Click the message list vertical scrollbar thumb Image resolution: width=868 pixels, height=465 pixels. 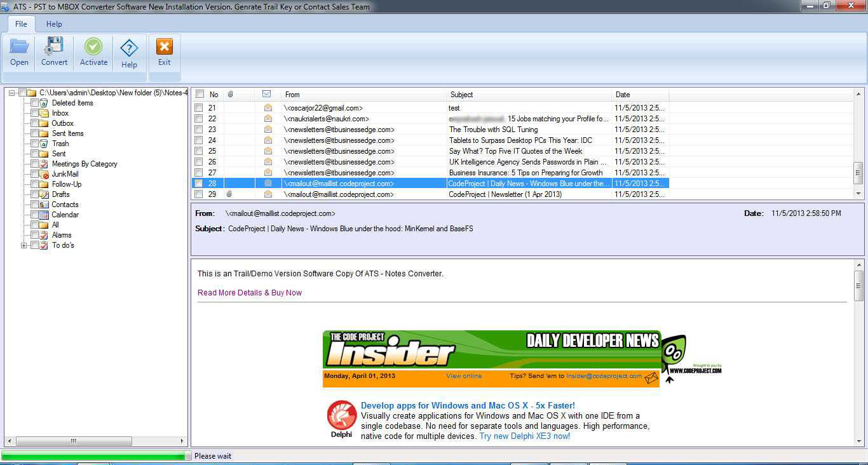(858, 172)
